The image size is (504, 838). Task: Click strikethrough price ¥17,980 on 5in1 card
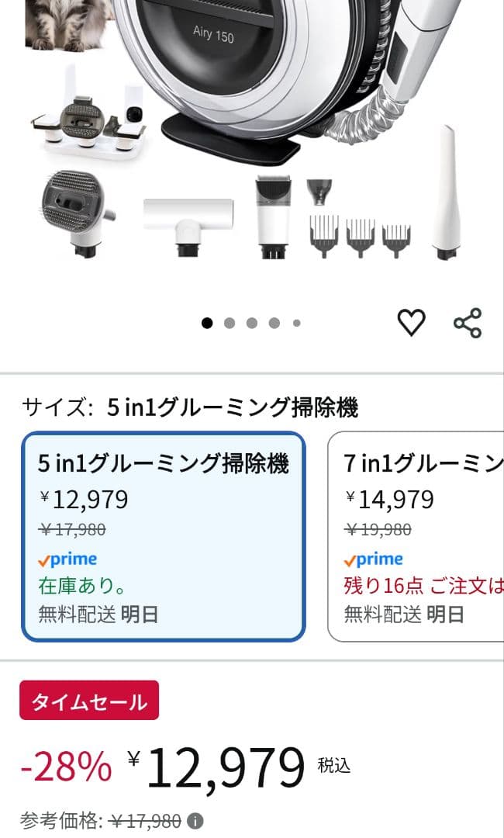71,529
